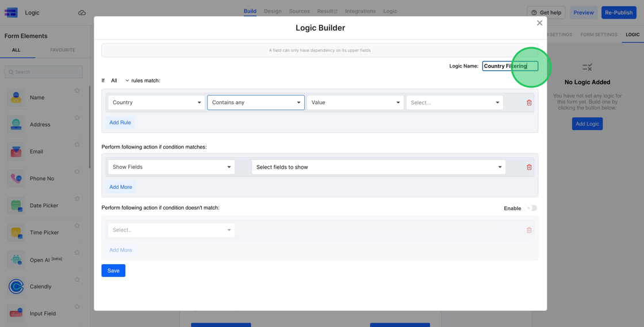Click the Add Rule link
644x327 pixels.
tap(120, 123)
